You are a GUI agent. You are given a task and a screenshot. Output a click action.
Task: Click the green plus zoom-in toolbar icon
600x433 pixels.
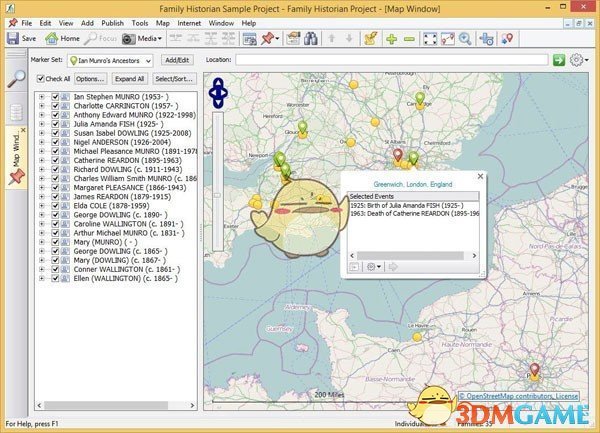(392, 38)
